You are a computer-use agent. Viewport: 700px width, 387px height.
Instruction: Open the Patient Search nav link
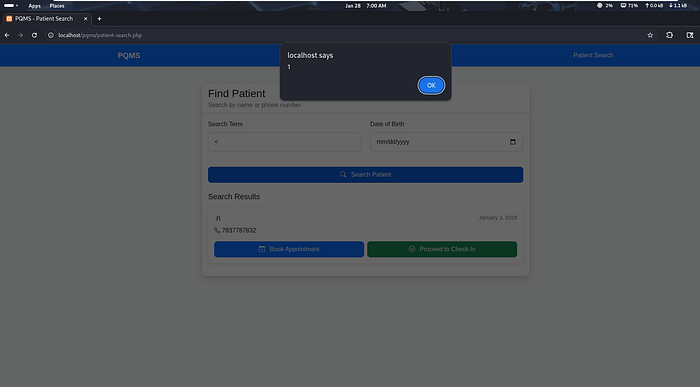click(x=593, y=55)
